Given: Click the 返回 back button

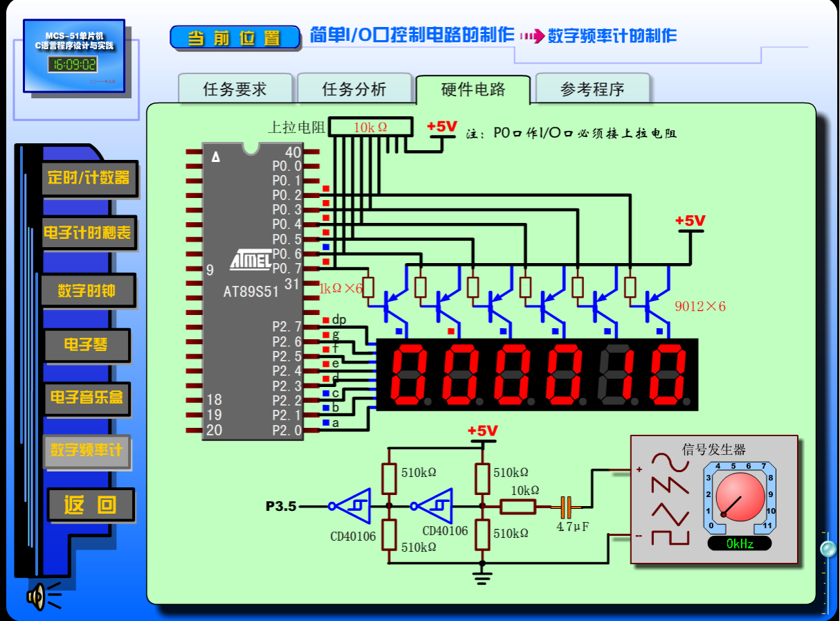Looking at the screenshot, I should (91, 505).
